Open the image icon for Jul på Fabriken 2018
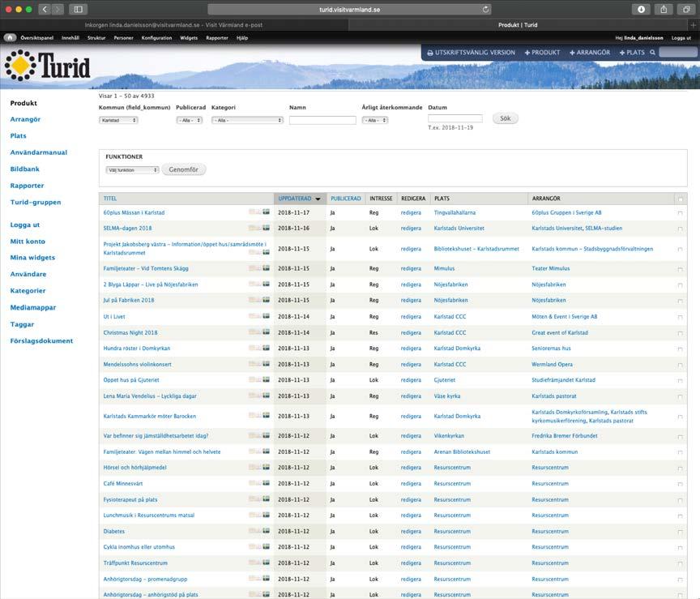The image size is (700, 599). pos(266,300)
